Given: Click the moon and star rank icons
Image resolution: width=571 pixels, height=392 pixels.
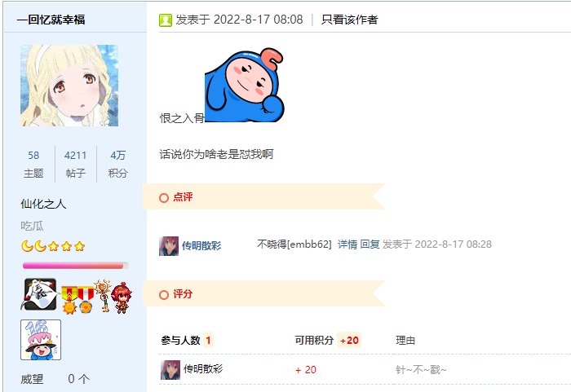Looking at the screenshot, I should click(53, 246).
